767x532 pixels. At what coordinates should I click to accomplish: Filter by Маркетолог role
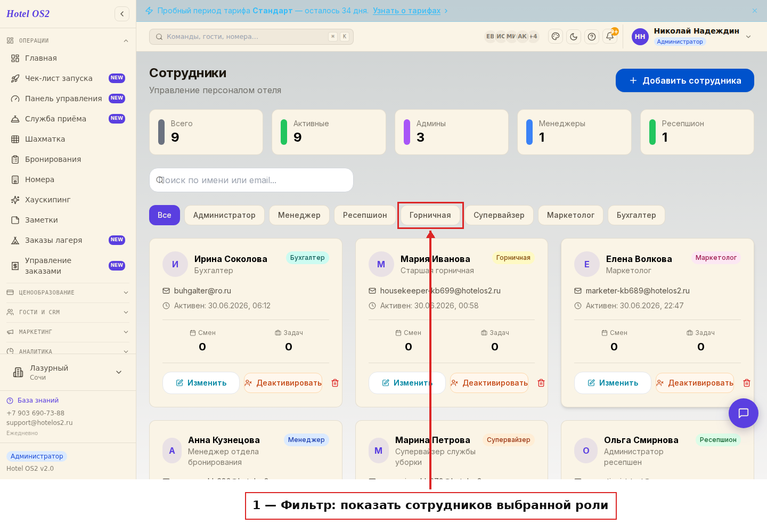coord(570,215)
